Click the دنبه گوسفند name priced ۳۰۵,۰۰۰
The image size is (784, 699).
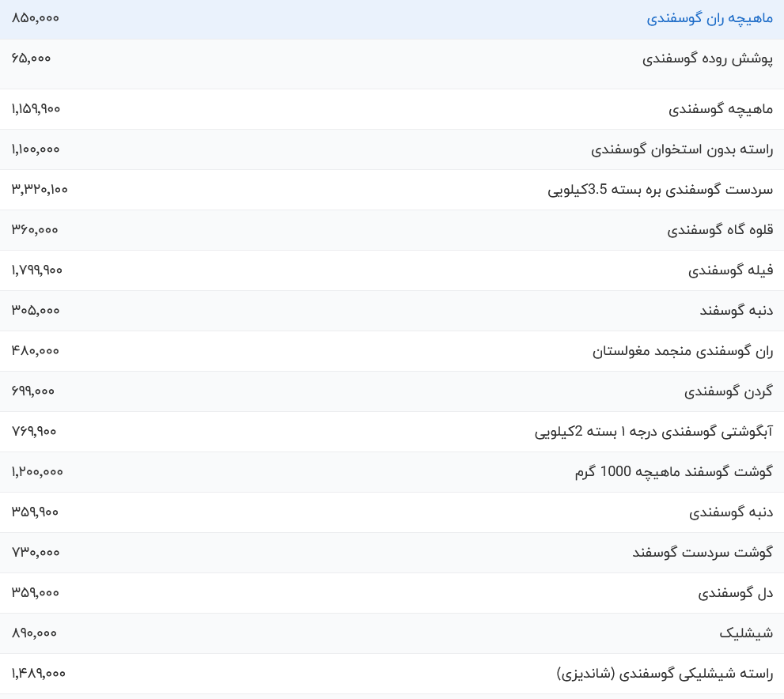[x=736, y=311]
